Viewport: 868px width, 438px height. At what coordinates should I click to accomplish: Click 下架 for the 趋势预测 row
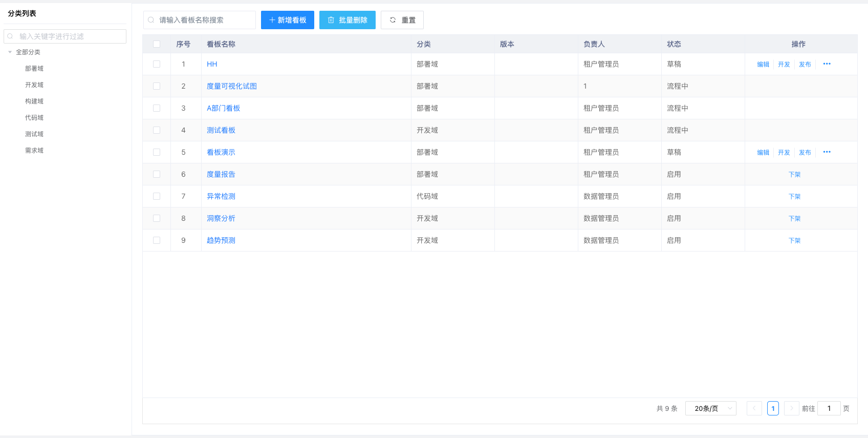click(x=794, y=240)
